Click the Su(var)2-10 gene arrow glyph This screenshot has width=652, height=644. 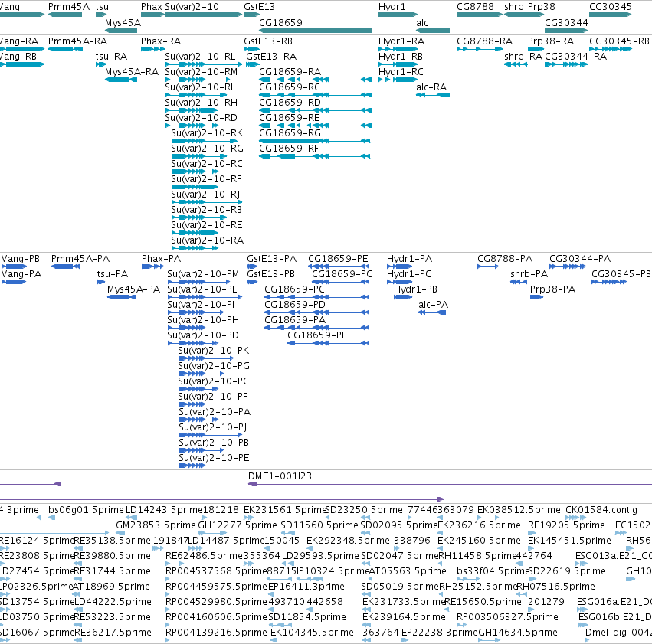tap(204, 15)
